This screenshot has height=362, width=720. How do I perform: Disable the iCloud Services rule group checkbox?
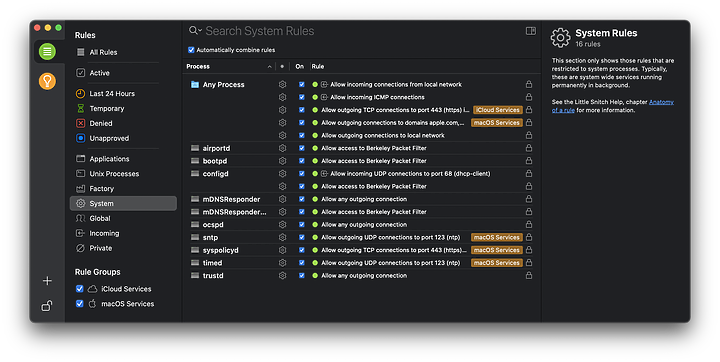[79, 288]
